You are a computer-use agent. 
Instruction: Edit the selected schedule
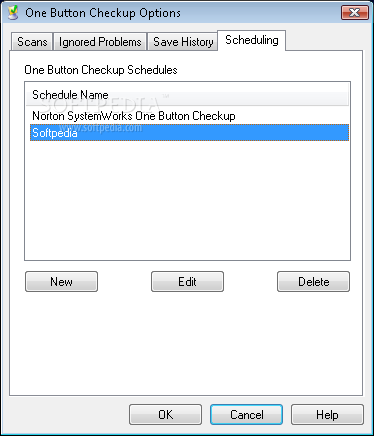(187, 282)
